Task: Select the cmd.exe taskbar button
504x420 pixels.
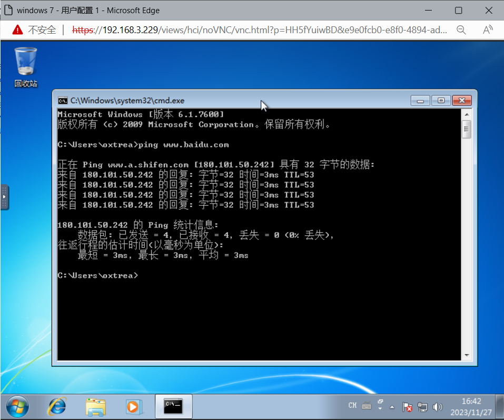Action: click(174, 406)
